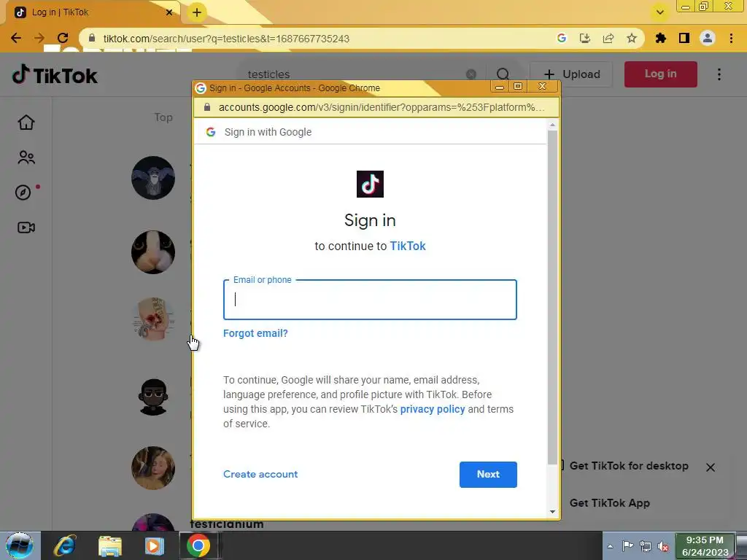This screenshot has width=747, height=560.
Task: Click the install app icon in address bar
Action: coord(585,38)
